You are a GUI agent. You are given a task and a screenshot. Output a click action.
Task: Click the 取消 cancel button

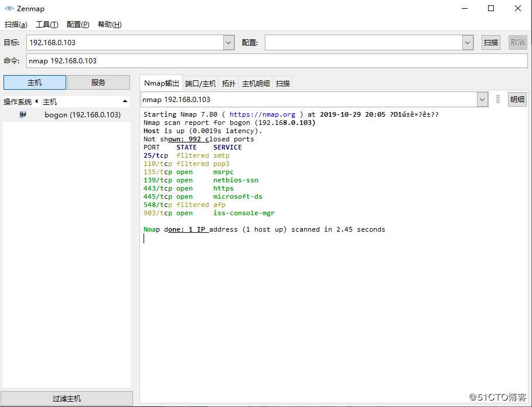click(x=518, y=42)
